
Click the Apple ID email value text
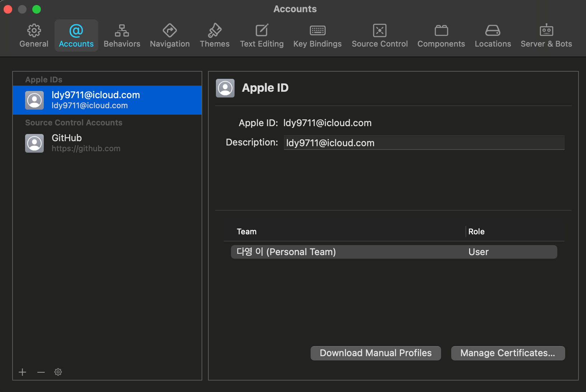(x=327, y=123)
